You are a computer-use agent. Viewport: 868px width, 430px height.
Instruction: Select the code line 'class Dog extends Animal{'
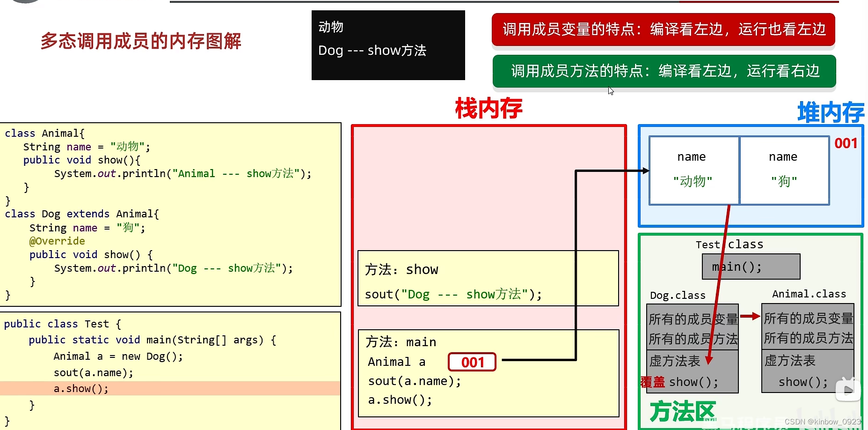pos(82,214)
